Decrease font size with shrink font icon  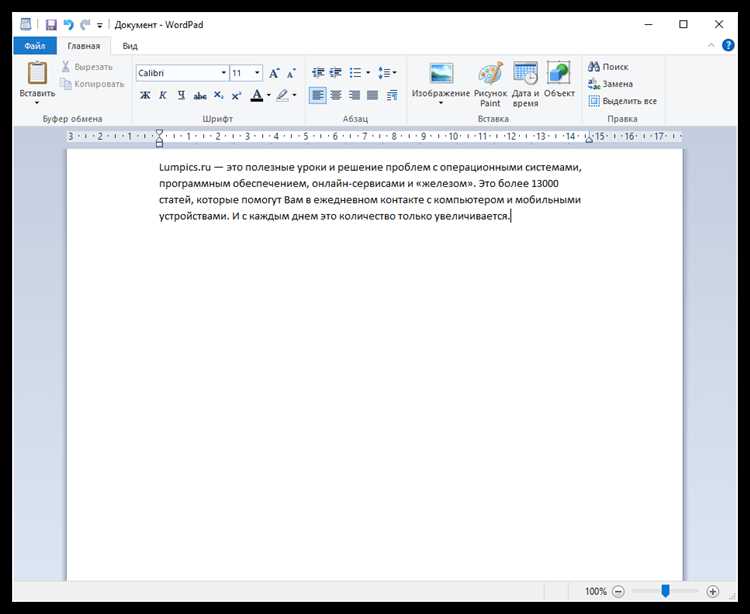(291, 74)
